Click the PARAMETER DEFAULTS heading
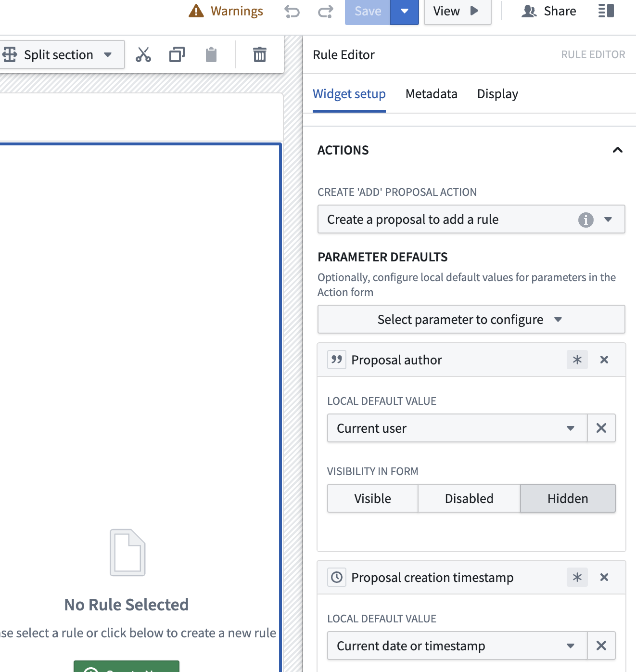The height and width of the screenshot is (672, 636). (382, 257)
